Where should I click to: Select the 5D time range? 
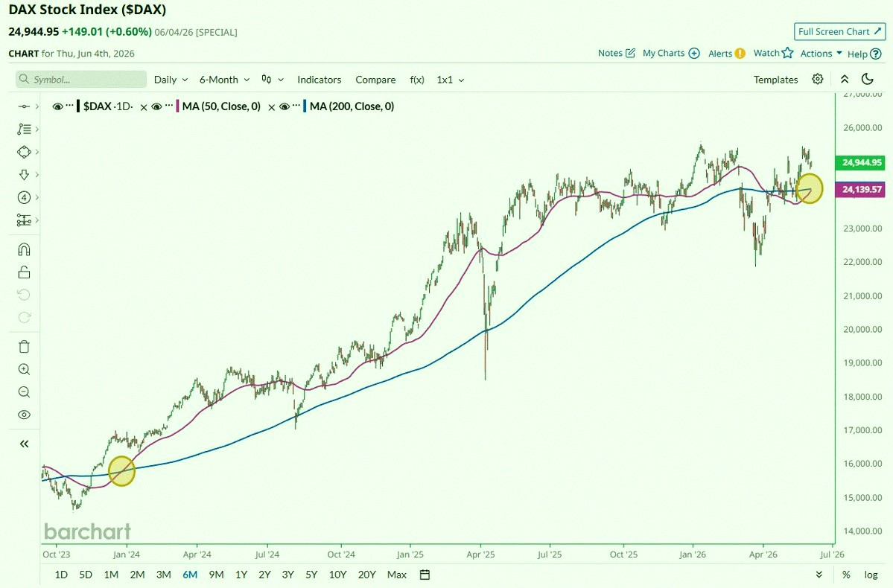(86, 575)
